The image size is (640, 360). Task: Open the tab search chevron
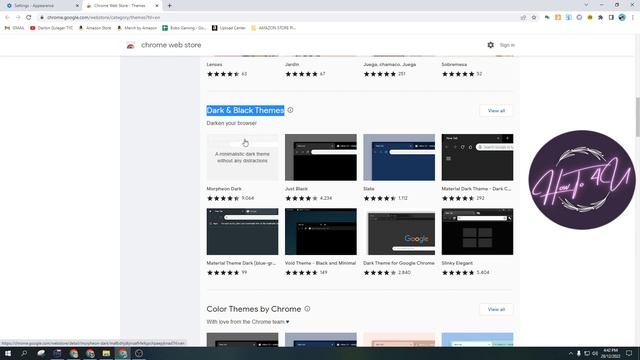pos(586,5)
